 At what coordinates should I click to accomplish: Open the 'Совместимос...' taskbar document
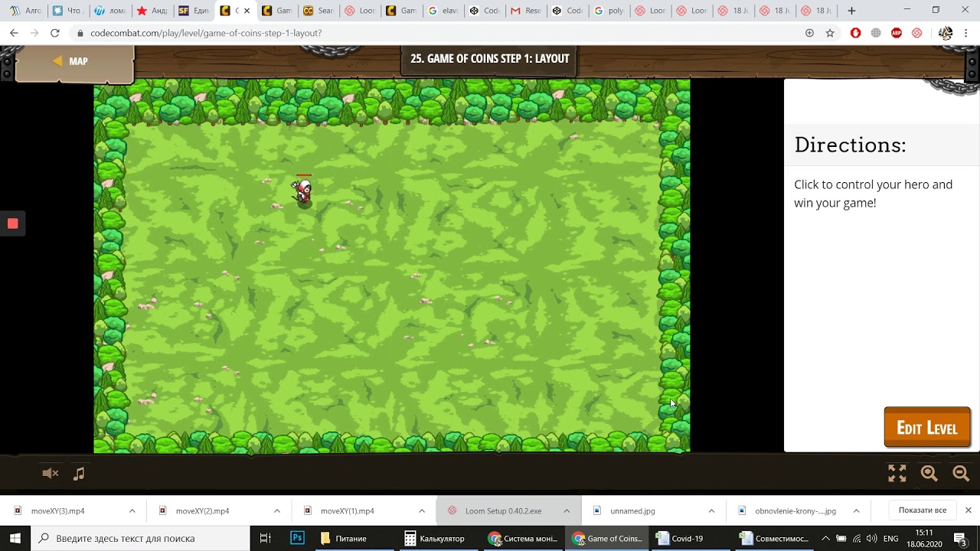[775, 538]
